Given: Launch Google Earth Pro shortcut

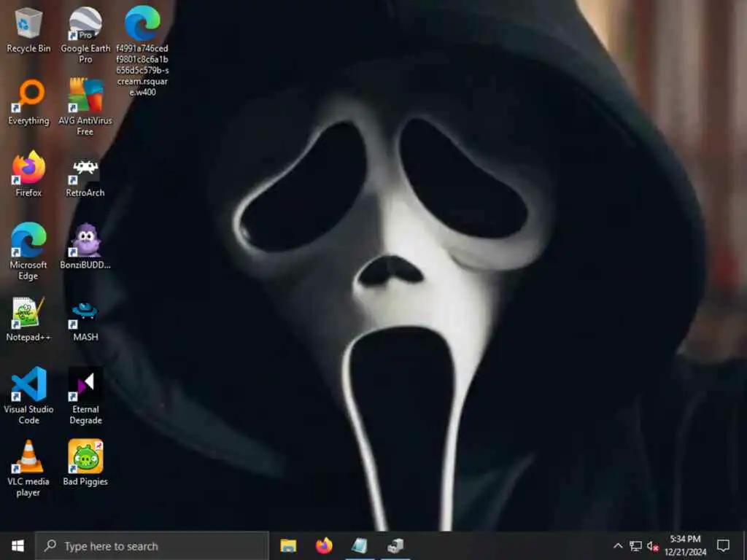Looking at the screenshot, I should (x=85, y=34).
